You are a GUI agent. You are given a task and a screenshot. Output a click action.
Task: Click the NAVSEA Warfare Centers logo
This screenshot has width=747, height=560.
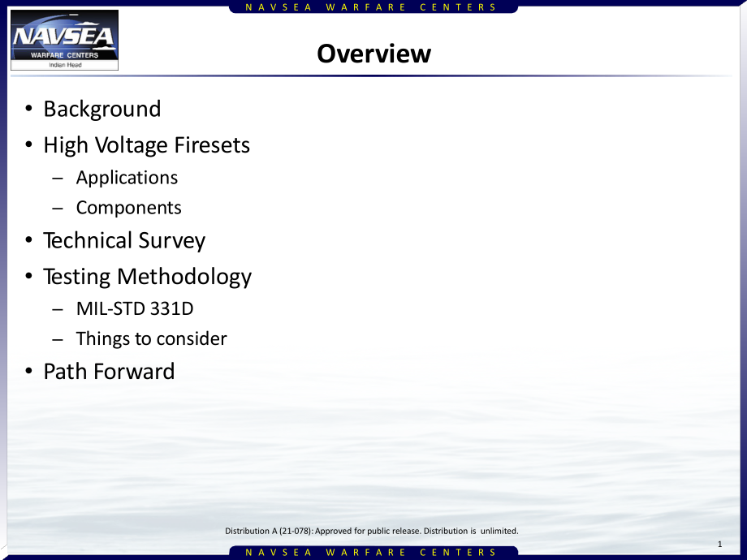(x=64, y=40)
